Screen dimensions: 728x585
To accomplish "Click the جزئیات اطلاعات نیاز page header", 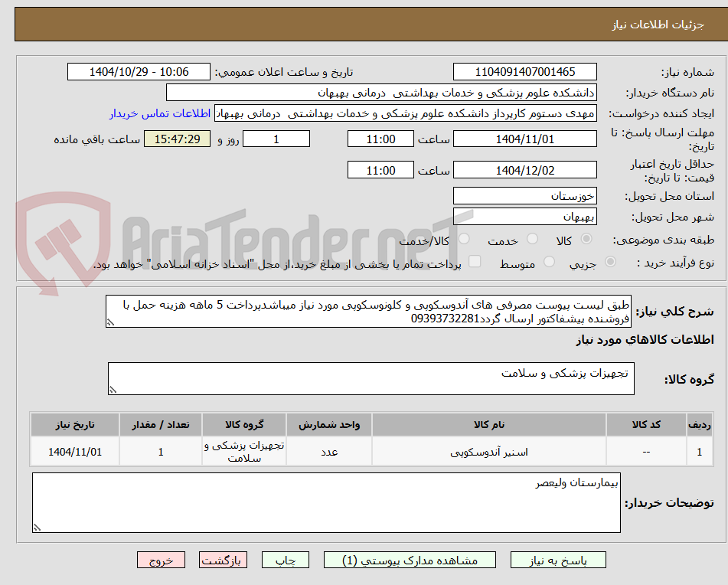I will click(x=658, y=25).
